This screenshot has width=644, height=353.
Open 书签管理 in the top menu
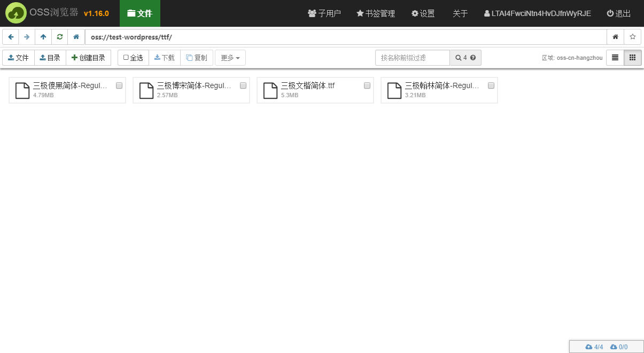[376, 13]
